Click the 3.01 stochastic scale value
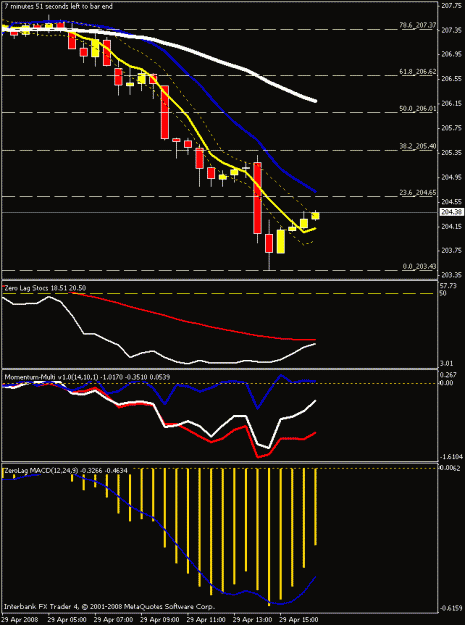Screen dimensions: 465x625 [x=448, y=363]
